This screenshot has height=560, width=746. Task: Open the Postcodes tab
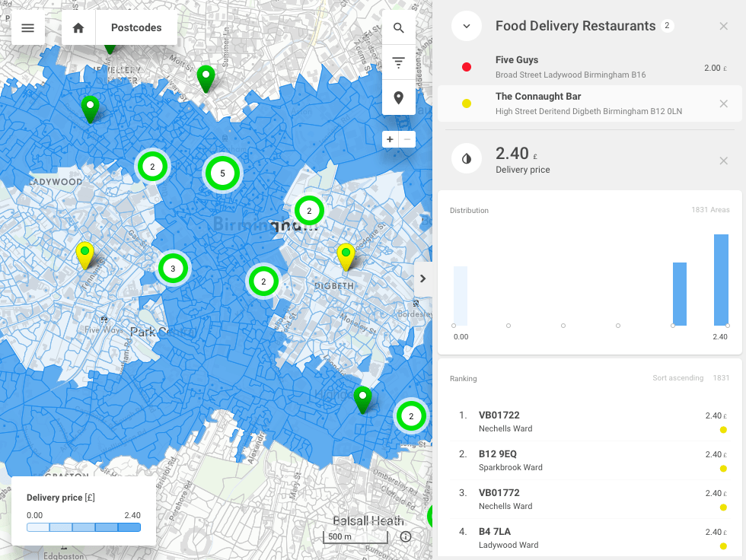coord(136,28)
